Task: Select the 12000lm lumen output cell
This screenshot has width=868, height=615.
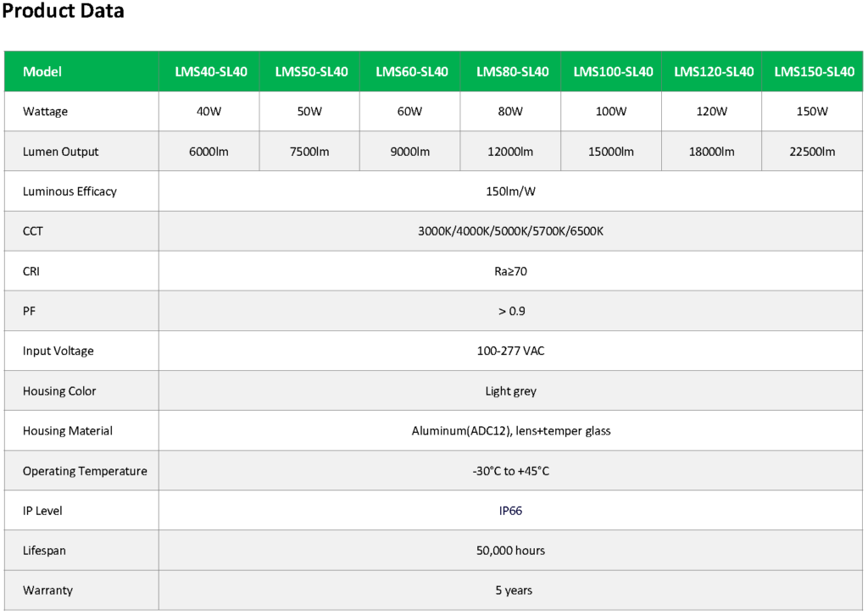Action: (x=510, y=152)
